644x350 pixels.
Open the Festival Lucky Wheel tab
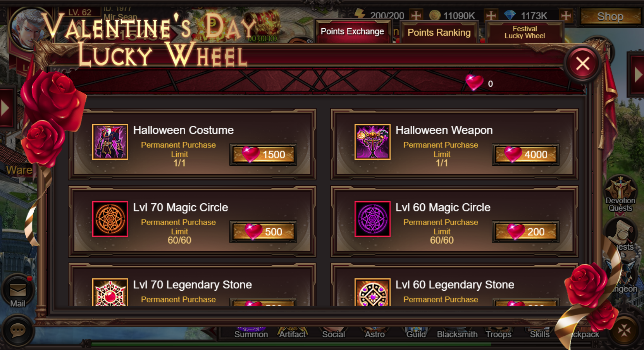525,33
